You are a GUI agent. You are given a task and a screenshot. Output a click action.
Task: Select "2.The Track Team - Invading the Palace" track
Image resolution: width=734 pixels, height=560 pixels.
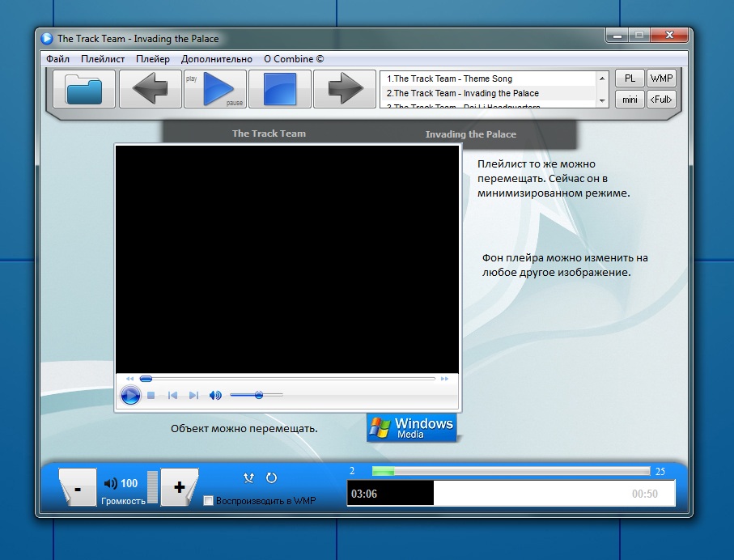(489, 93)
